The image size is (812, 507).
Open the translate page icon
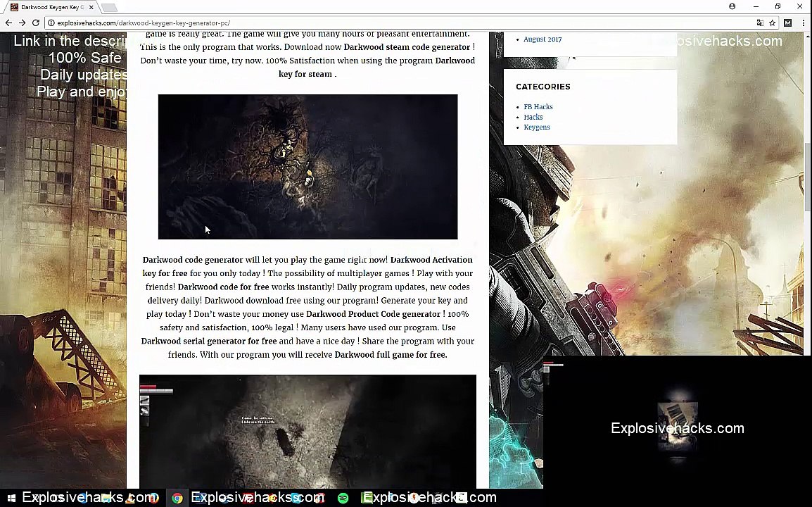[x=760, y=23]
